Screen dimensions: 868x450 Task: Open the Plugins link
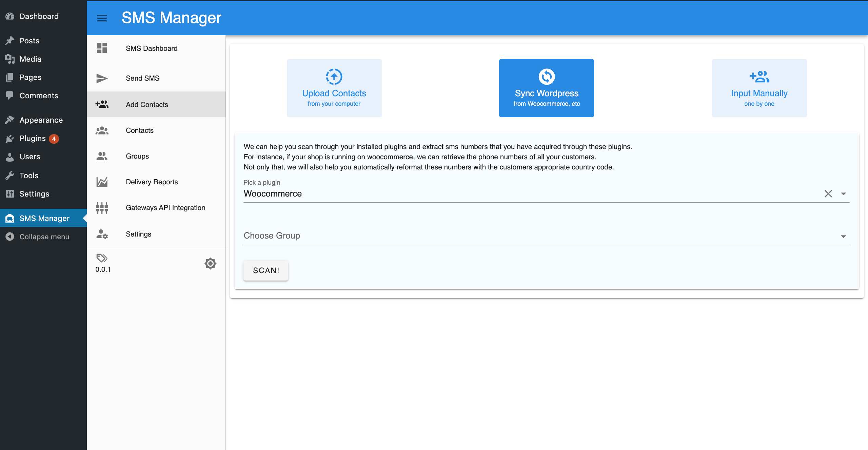pyautogui.click(x=33, y=138)
